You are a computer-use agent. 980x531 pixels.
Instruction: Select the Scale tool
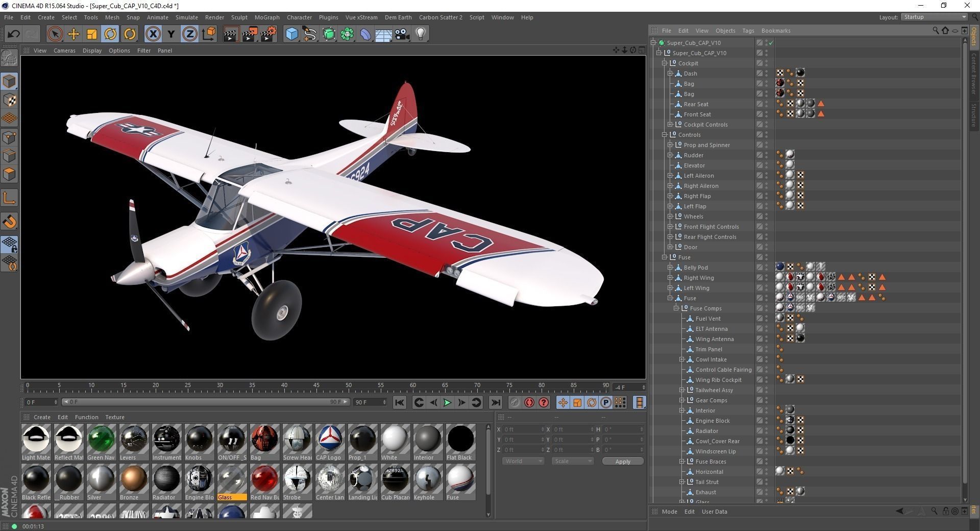[x=92, y=34]
